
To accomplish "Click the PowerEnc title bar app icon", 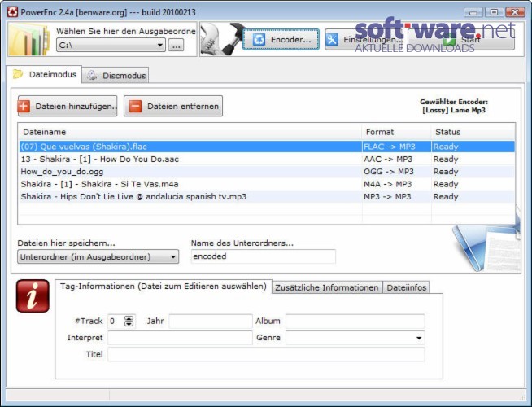I will [12, 12].
